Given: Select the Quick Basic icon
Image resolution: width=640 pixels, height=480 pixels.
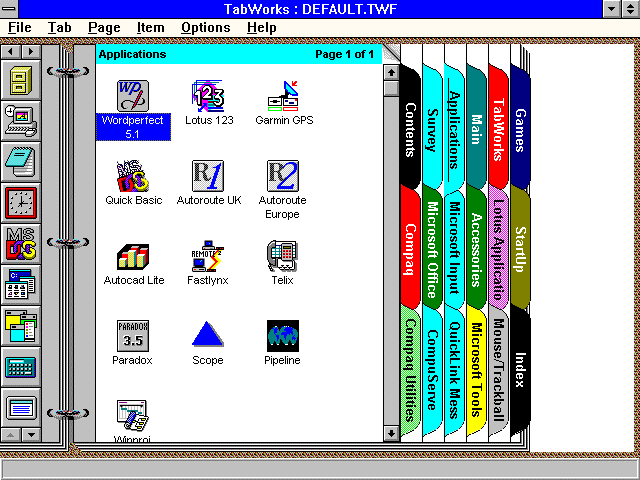Looking at the screenshot, I should point(133,176).
